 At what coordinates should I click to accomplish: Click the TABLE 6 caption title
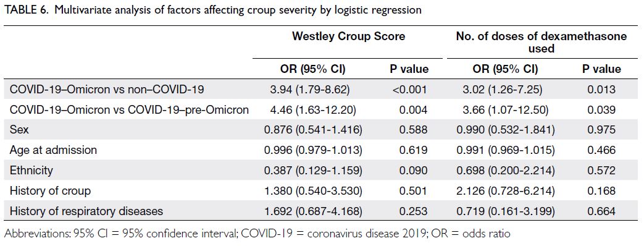coord(213,11)
